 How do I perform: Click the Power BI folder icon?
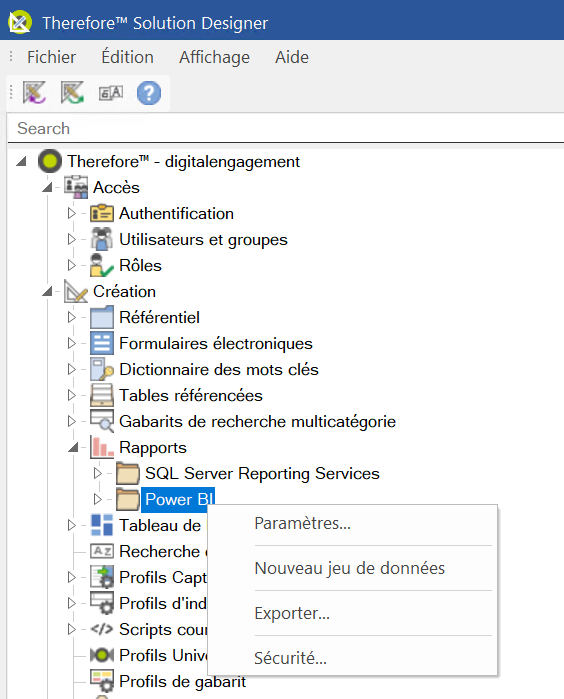(128, 499)
